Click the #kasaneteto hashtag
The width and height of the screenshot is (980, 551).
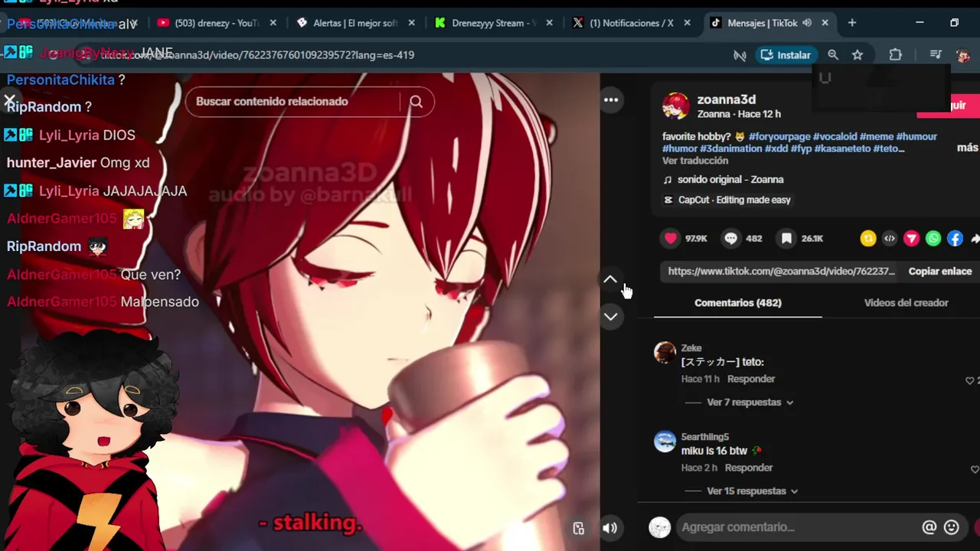(x=842, y=148)
